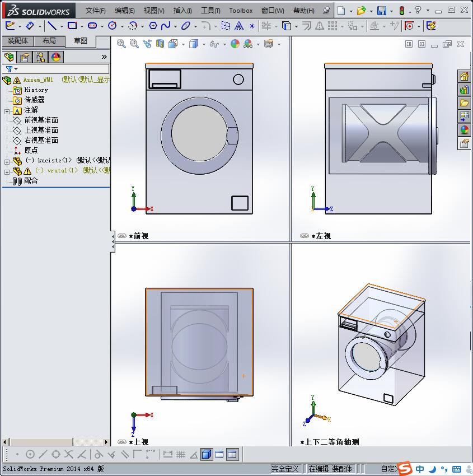The image size is (473, 476).
Task: Toggle center point snap icon
Action: coord(30,455)
